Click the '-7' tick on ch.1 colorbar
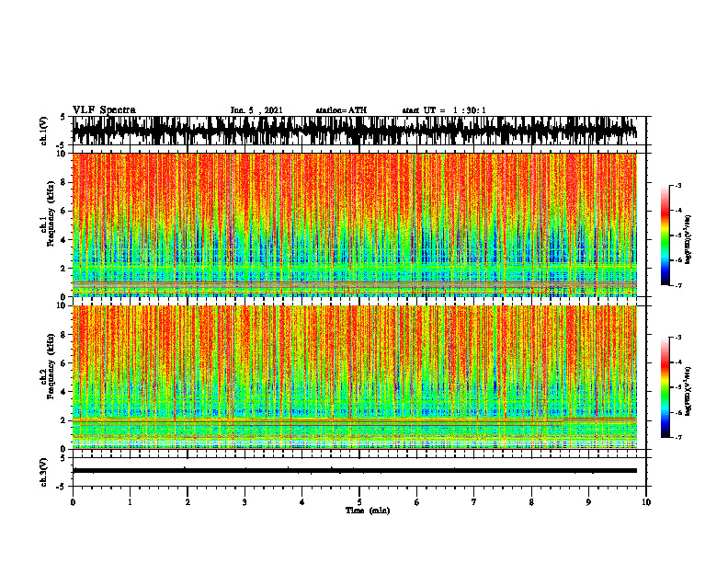This screenshot has width=728, height=563. point(678,285)
